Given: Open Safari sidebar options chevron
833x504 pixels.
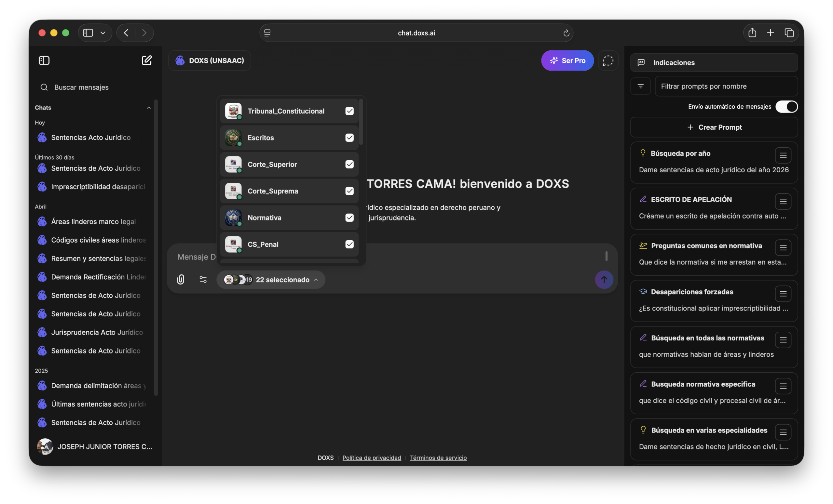Looking at the screenshot, I should [x=103, y=33].
